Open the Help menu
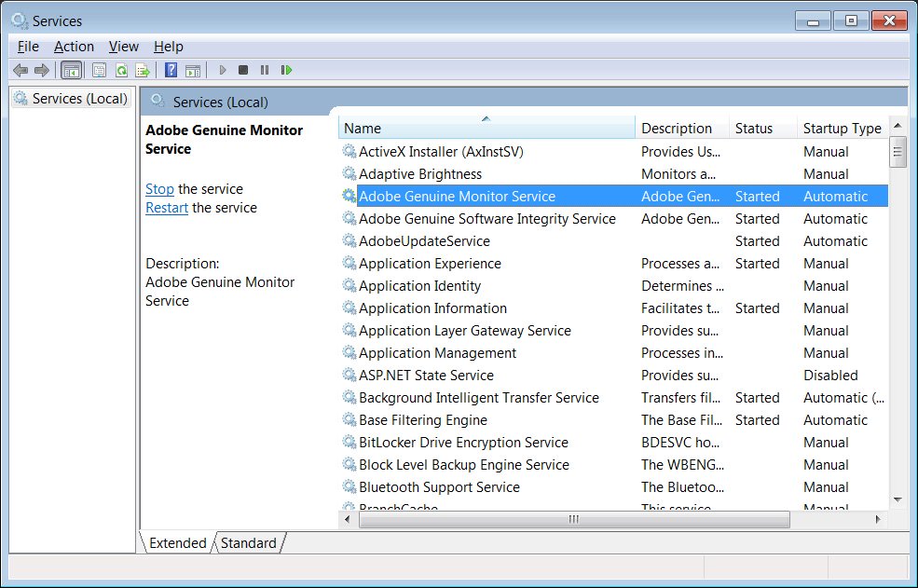The height and width of the screenshot is (588, 918). pos(169,47)
